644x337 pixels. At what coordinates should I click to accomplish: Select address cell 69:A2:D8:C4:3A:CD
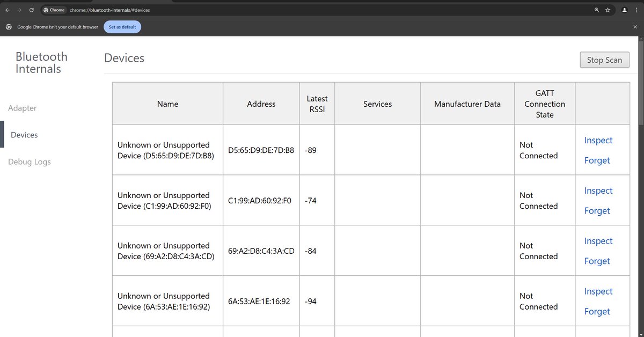261,251
